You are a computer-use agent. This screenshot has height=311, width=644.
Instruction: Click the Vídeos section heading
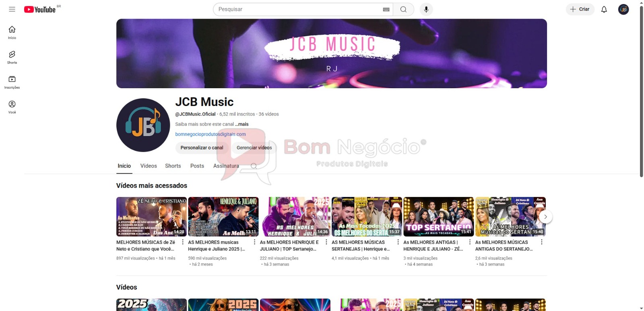[x=127, y=287]
